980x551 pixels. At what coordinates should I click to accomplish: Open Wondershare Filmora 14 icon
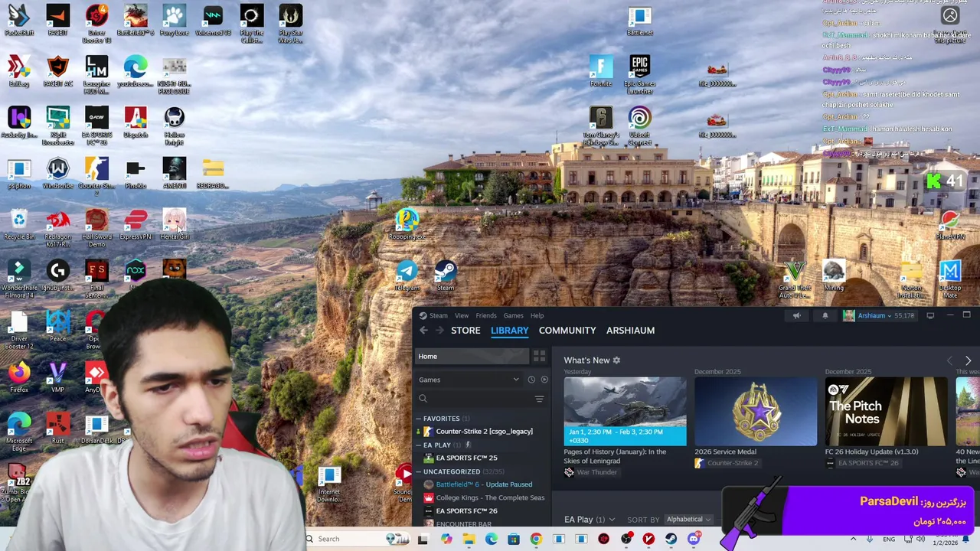pos(19,278)
